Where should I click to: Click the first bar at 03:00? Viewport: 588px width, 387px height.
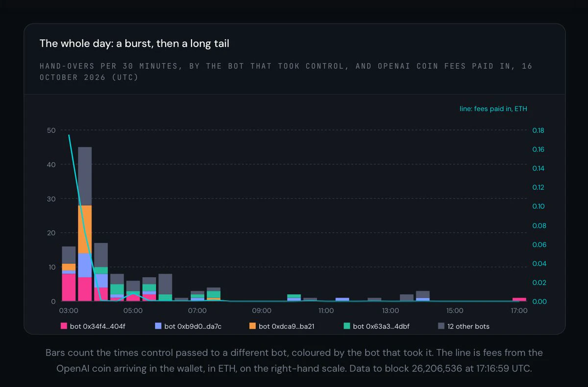69,274
